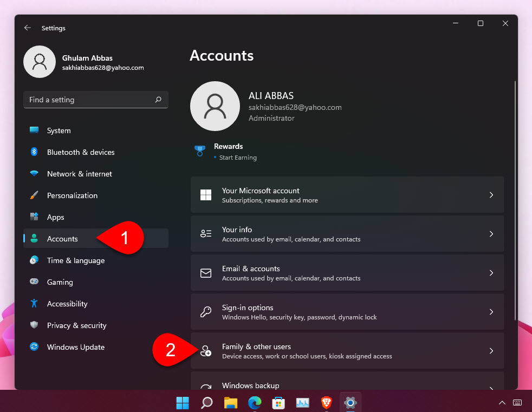Select Accounts in the sidebar
The width and height of the screenshot is (532, 412).
pos(96,239)
